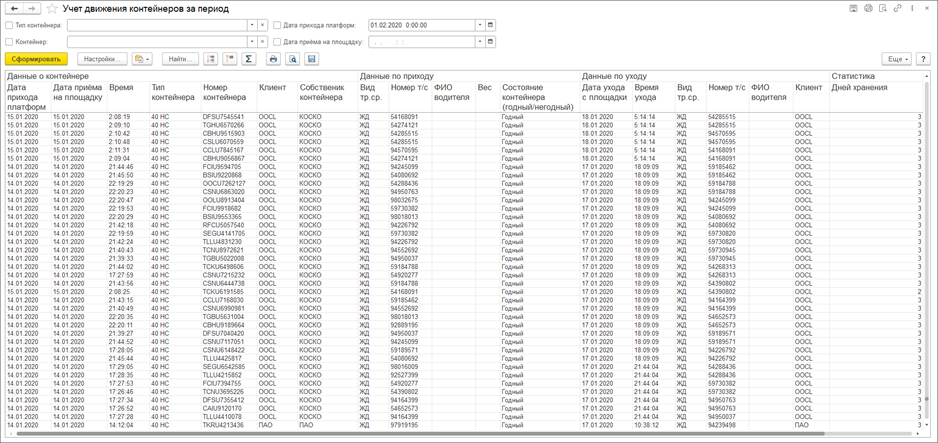Add report to favorites with star icon
This screenshot has width=938, height=443.
52,8
